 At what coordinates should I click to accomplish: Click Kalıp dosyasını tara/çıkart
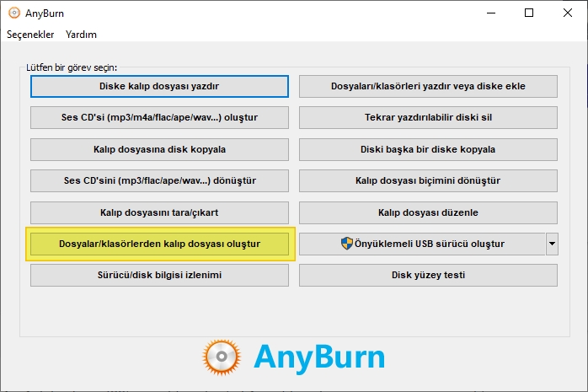click(x=159, y=212)
